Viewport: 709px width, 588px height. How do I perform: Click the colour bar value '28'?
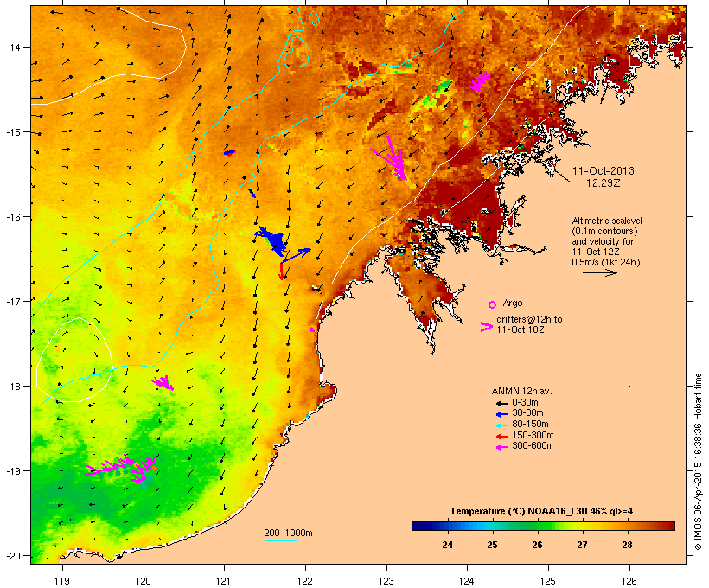point(627,545)
